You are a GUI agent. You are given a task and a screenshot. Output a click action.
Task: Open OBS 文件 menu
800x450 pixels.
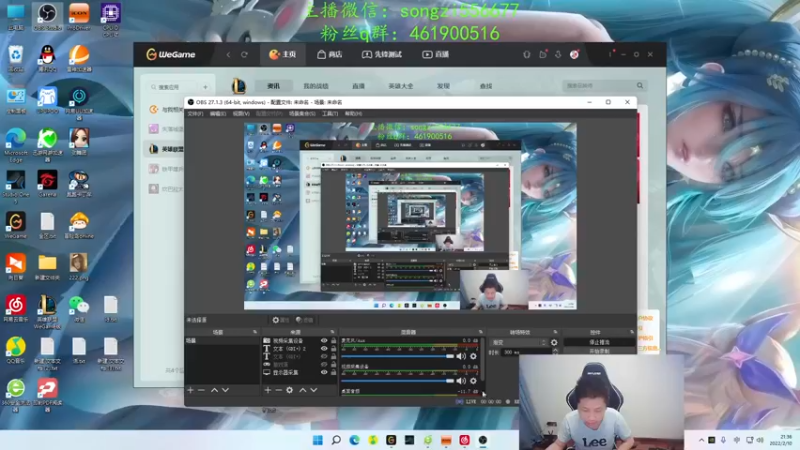(x=195, y=114)
